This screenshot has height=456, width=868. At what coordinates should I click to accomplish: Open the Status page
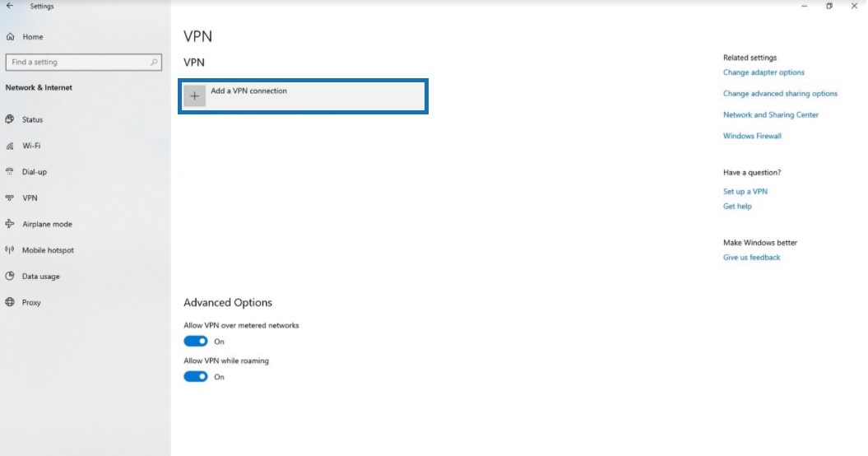(33, 119)
